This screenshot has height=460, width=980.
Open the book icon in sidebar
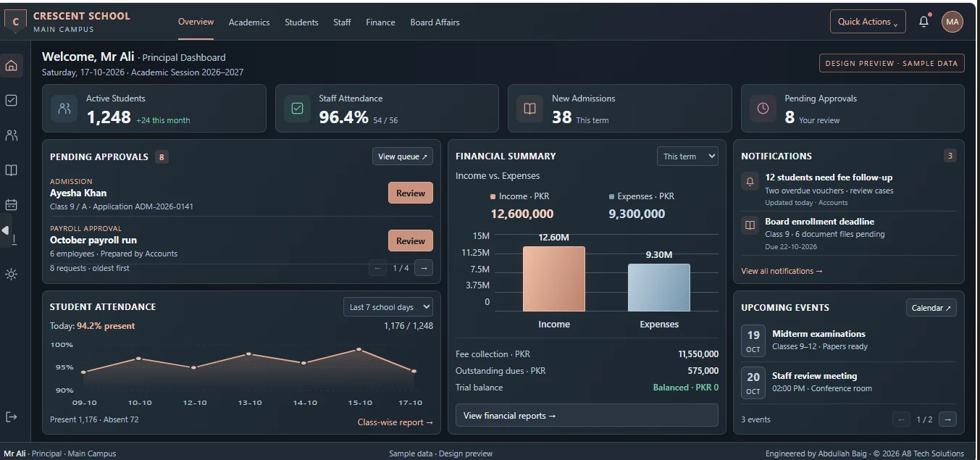pos(11,170)
